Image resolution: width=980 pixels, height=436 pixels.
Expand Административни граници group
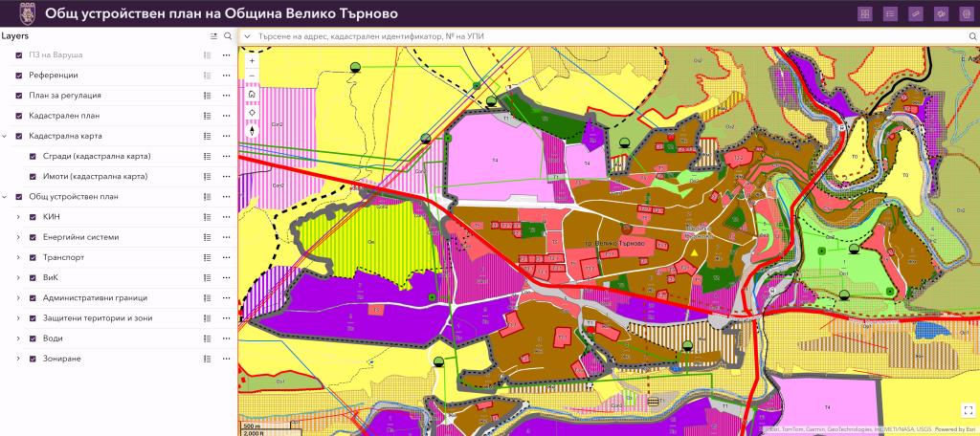[19, 298]
